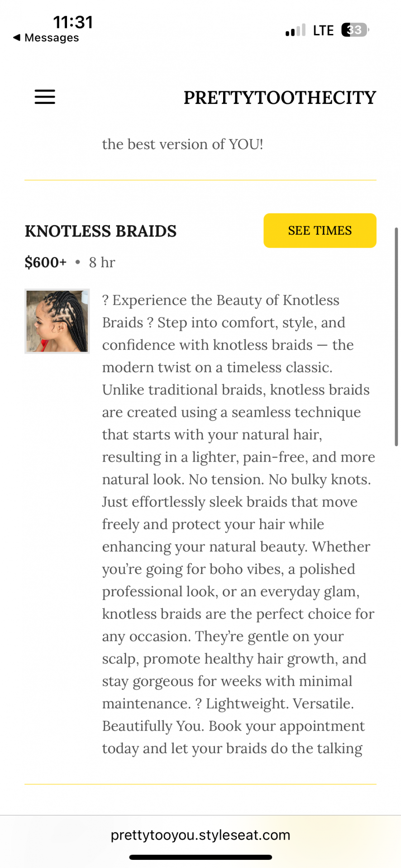Screen dimensions: 401x868
Task: Tap the 8 hr duration text
Action: pyautogui.click(x=102, y=262)
